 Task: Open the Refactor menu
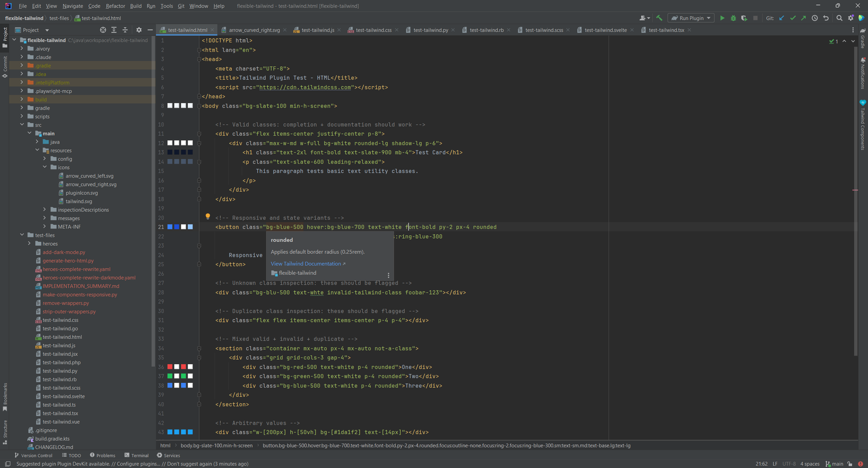[x=116, y=6]
